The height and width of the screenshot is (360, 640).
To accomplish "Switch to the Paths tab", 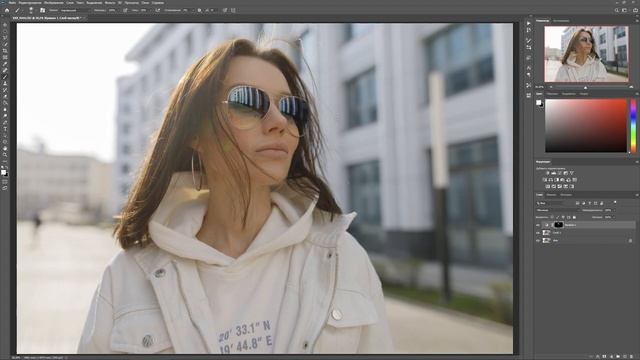I will pos(566,195).
